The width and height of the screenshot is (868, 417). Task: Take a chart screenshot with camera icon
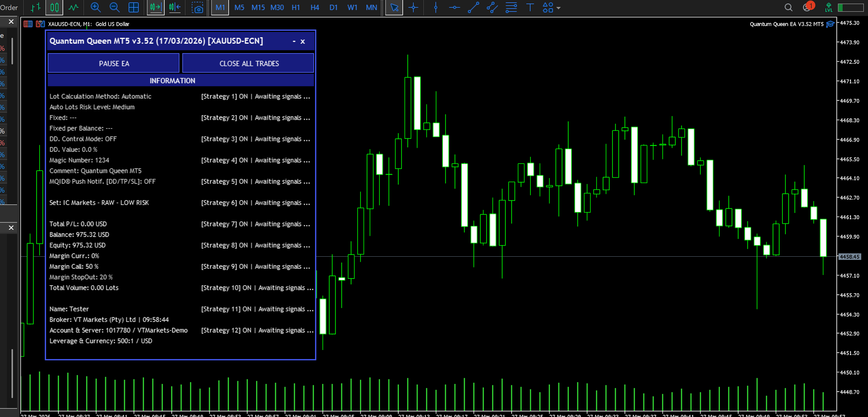(x=197, y=8)
